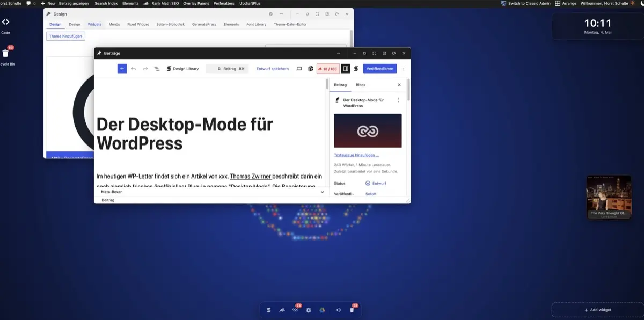Click The Very Thought Of music widget thumbnail
Screen dimensions: 644x320
[x=609, y=197]
